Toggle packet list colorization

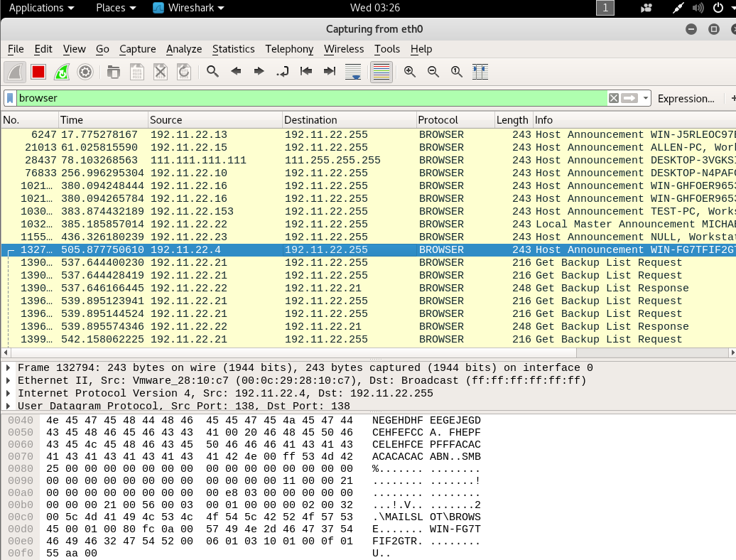(x=381, y=72)
